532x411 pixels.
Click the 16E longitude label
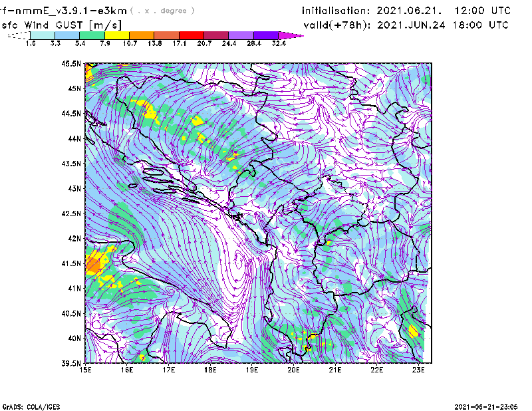[x=127, y=370]
